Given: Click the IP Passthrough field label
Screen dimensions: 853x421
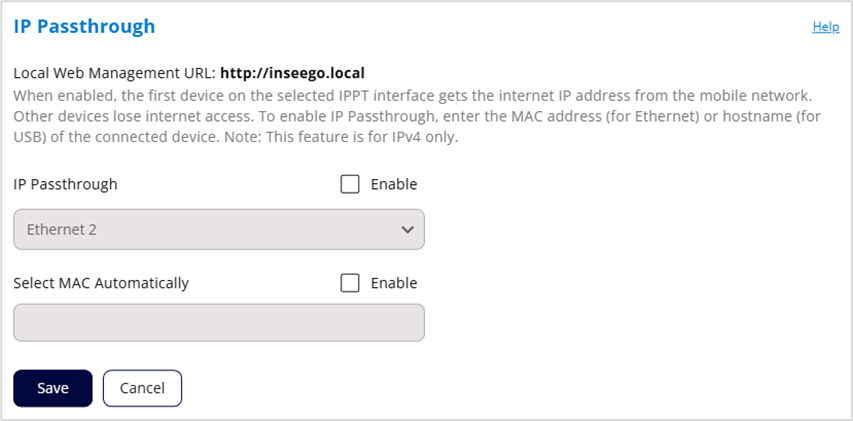Looking at the screenshot, I should 65,184.
